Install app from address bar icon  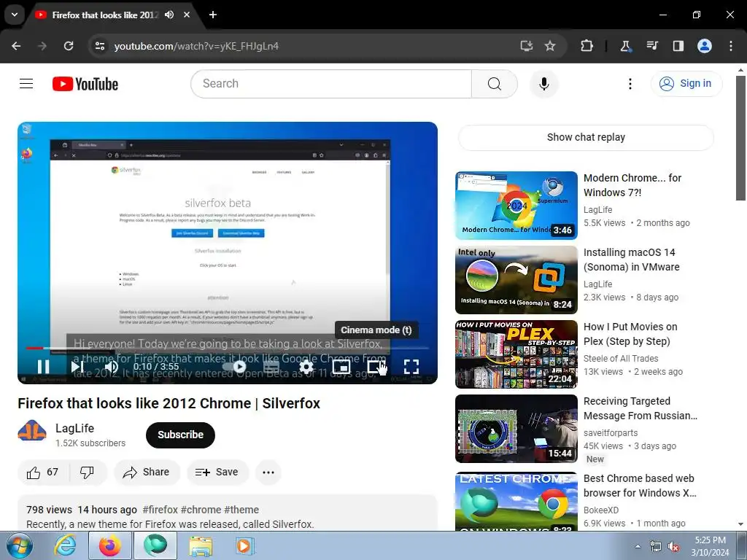coord(527,46)
